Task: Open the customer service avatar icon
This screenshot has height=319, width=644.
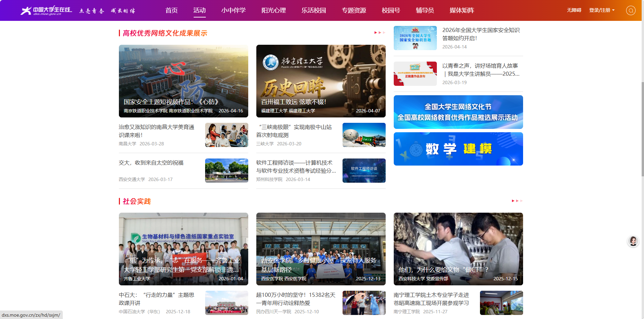Action: [633, 241]
